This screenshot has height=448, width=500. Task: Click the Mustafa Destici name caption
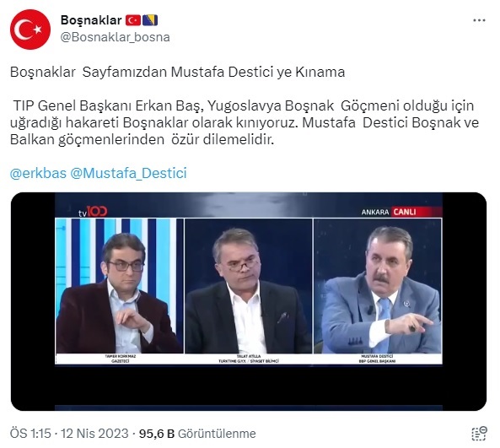coord(378,356)
